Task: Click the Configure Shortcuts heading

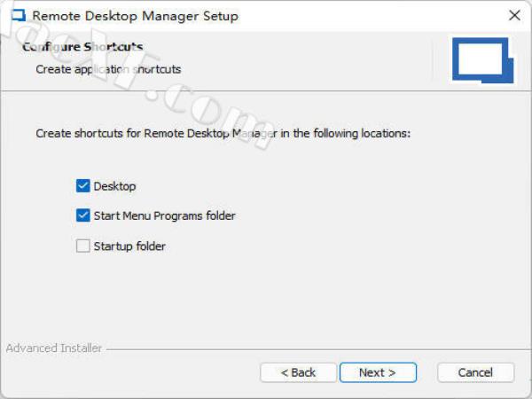Action: point(82,46)
